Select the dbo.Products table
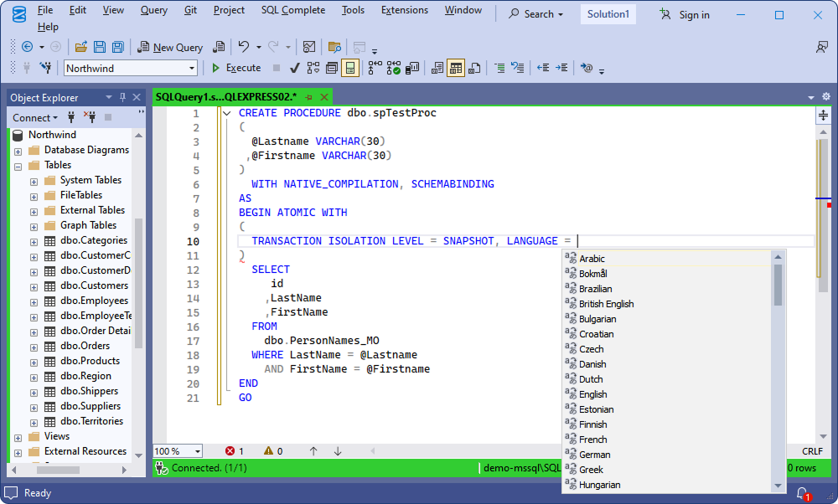The height and width of the screenshot is (504, 838). pyautogui.click(x=90, y=360)
